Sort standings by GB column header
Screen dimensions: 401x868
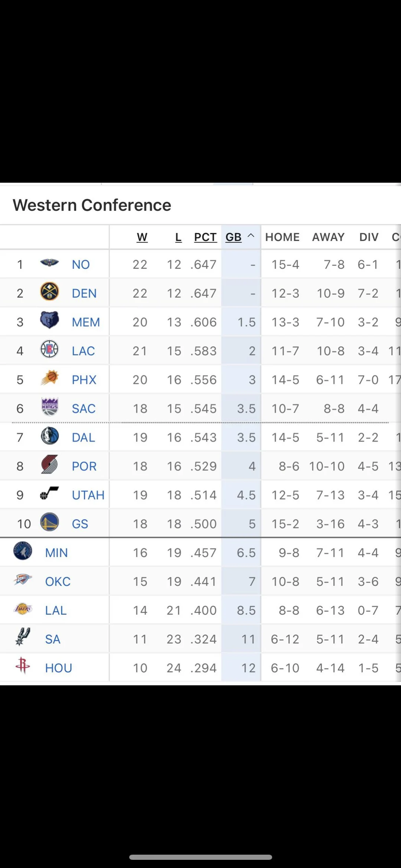[x=234, y=237]
